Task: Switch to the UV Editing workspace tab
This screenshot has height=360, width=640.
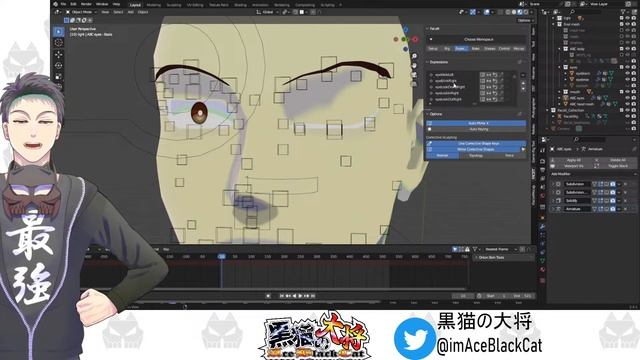Action: coord(195,5)
